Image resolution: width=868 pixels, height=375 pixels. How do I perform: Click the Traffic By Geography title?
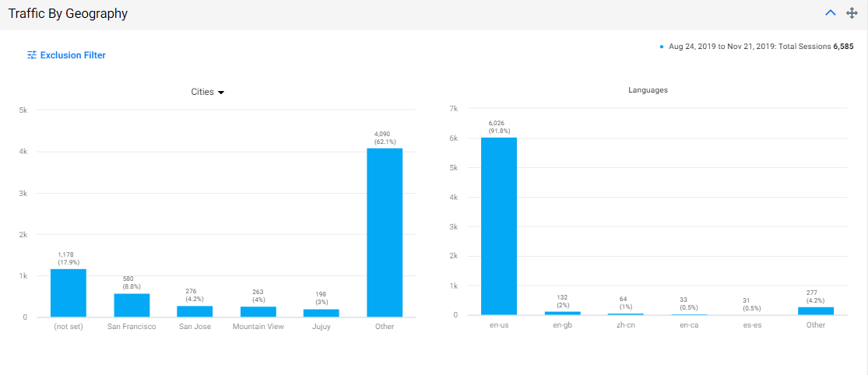pos(68,14)
